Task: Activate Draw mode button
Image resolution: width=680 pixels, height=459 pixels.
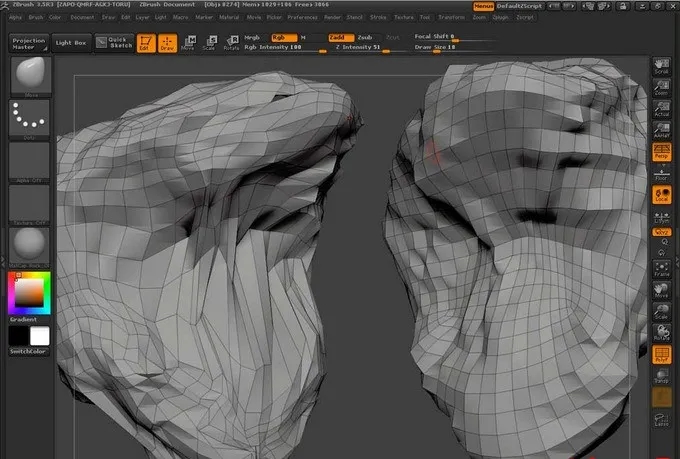Action: pos(167,42)
